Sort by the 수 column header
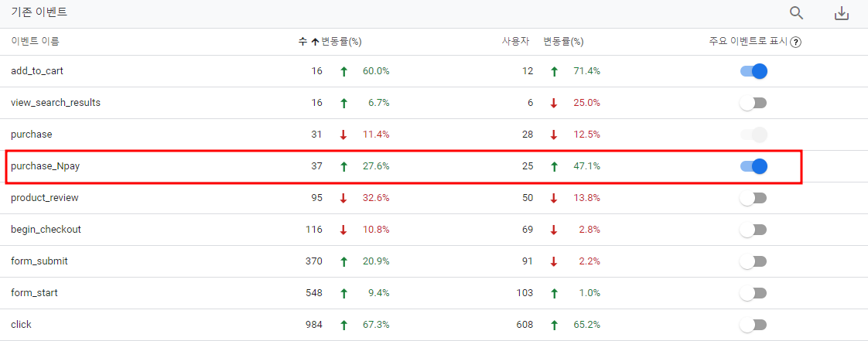Image resolution: width=868 pixels, height=341 pixels. click(x=302, y=42)
